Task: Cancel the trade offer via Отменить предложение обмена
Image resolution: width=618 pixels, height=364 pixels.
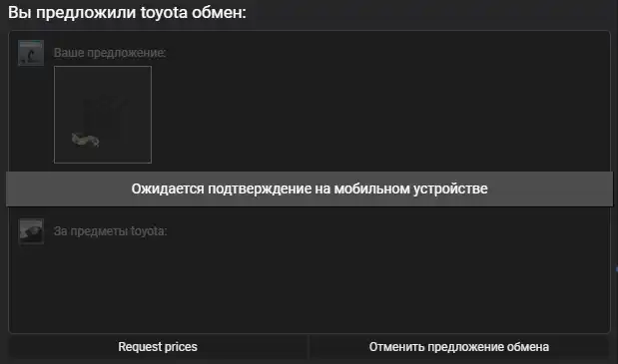Action: pyautogui.click(x=459, y=347)
